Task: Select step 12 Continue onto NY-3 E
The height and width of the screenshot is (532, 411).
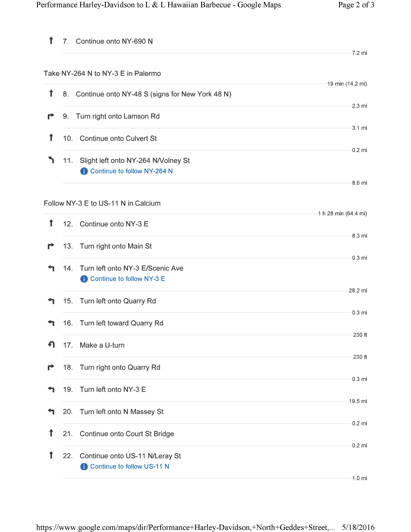Action: click(x=205, y=224)
